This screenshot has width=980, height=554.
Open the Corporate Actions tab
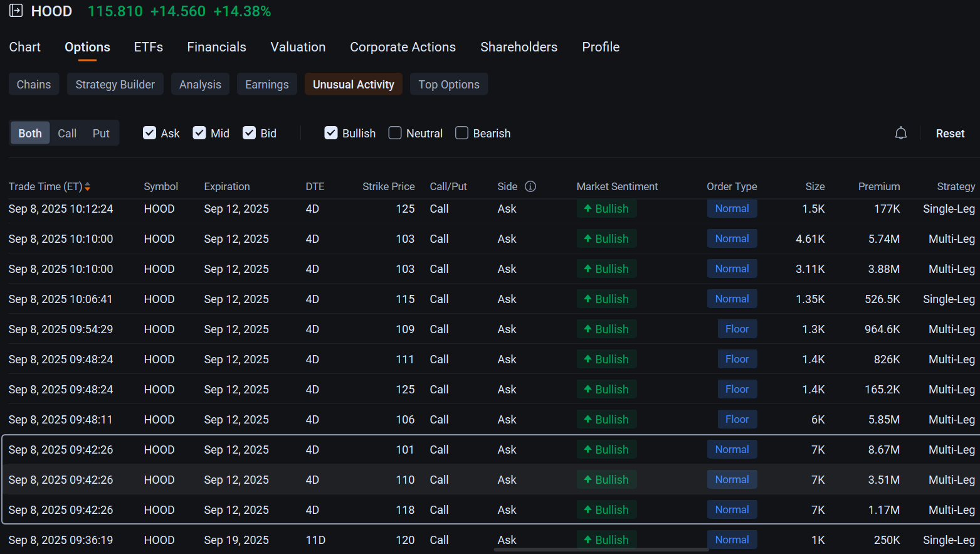coord(403,47)
